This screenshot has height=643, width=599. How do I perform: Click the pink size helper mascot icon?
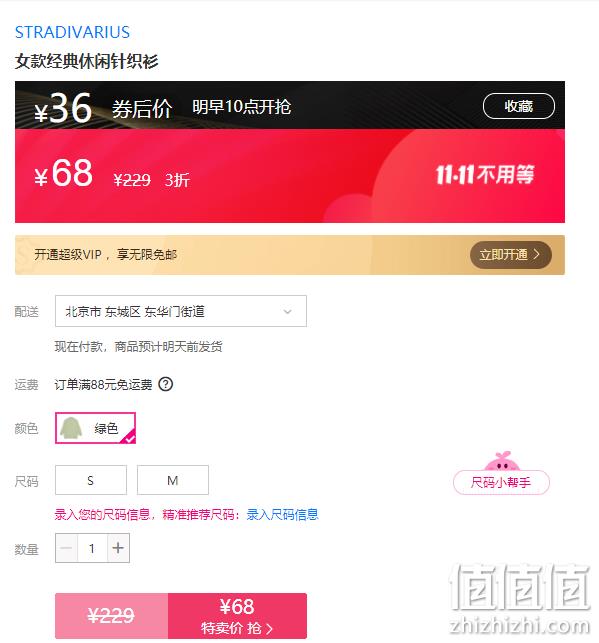coord(502,461)
